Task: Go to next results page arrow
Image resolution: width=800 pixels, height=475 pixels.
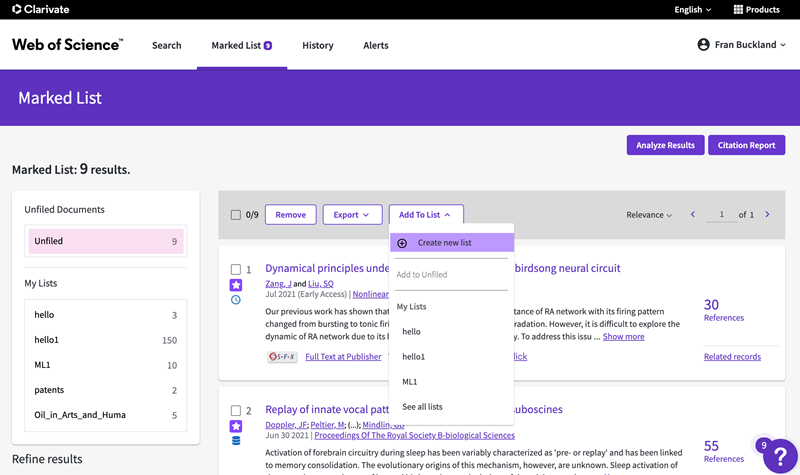Action: (767, 214)
